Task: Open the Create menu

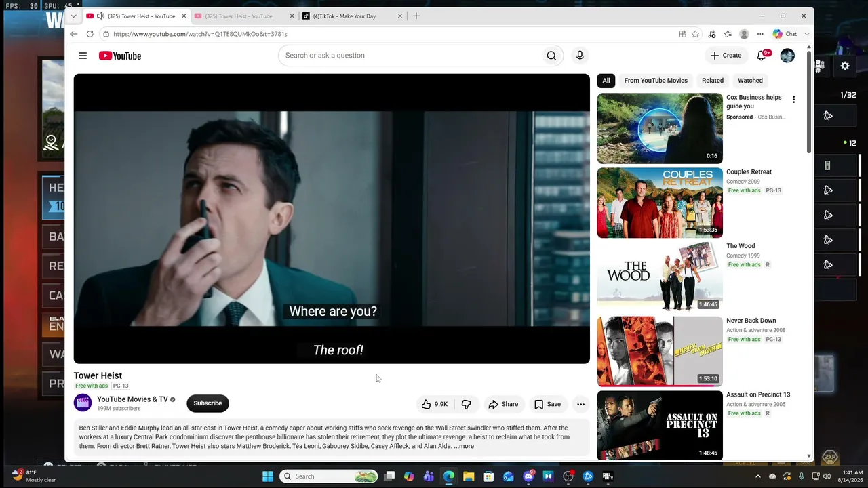Action: [726, 56]
